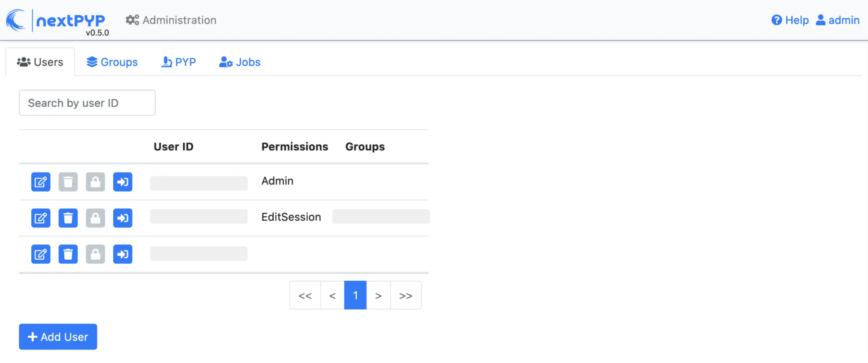Jump to the last page with >>

(406, 295)
